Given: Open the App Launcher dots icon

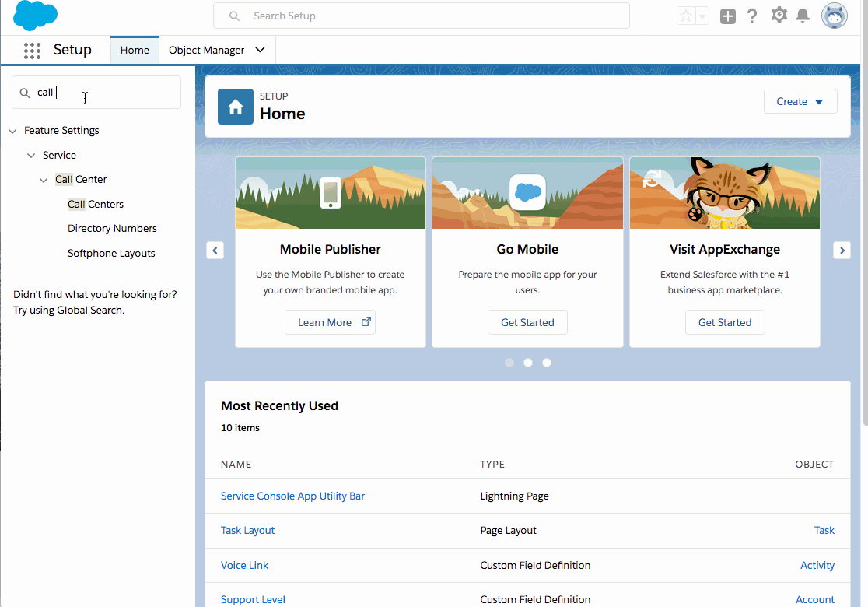Looking at the screenshot, I should pos(32,51).
